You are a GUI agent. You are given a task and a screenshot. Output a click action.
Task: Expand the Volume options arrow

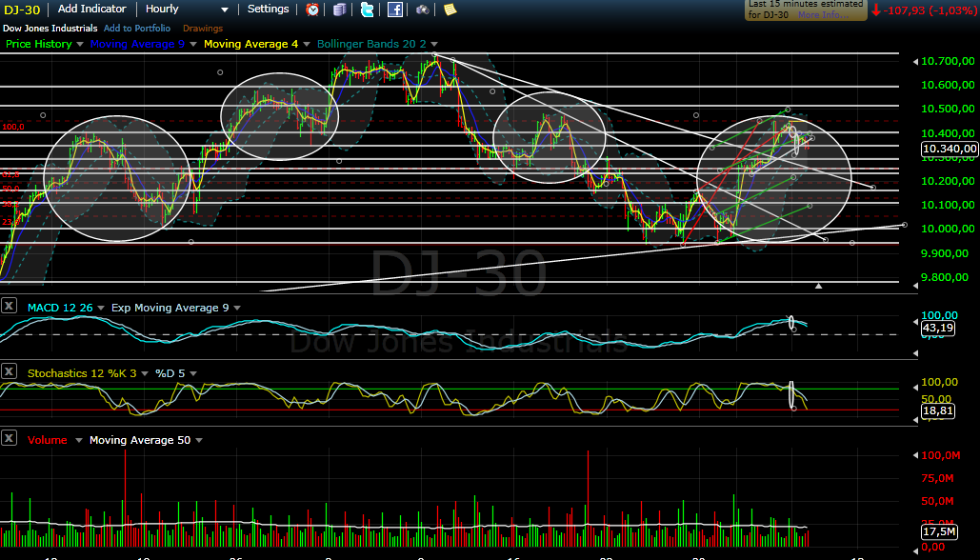click(x=79, y=441)
